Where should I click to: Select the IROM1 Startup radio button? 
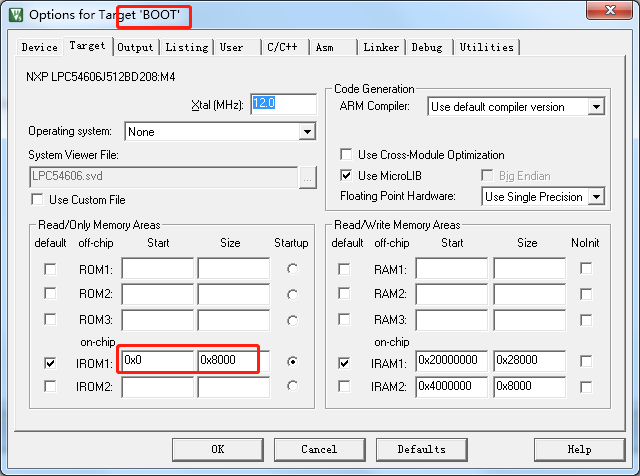pos(292,362)
